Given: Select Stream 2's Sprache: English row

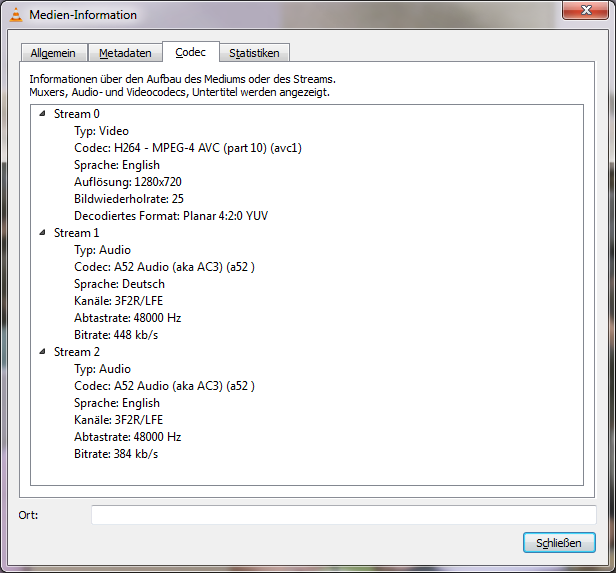Looking at the screenshot, I should [x=116, y=403].
